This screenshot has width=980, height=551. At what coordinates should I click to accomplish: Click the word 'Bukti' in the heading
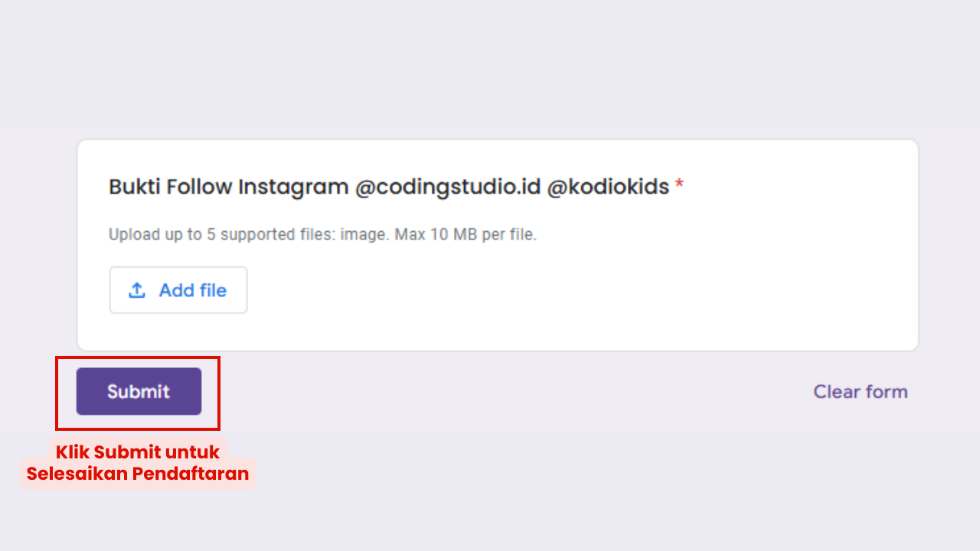pos(134,187)
